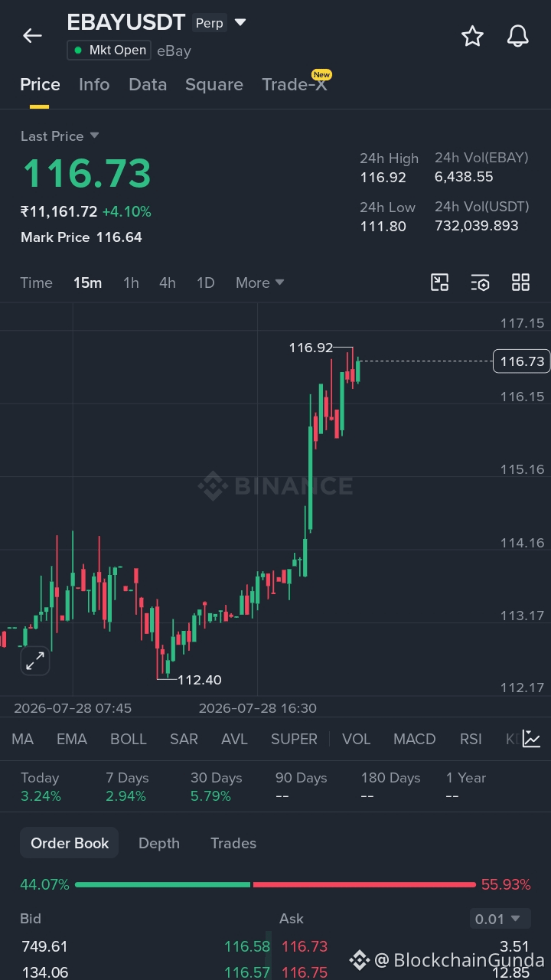
Task: Tap the 116.73 ask price in order book
Action: point(305,946)
